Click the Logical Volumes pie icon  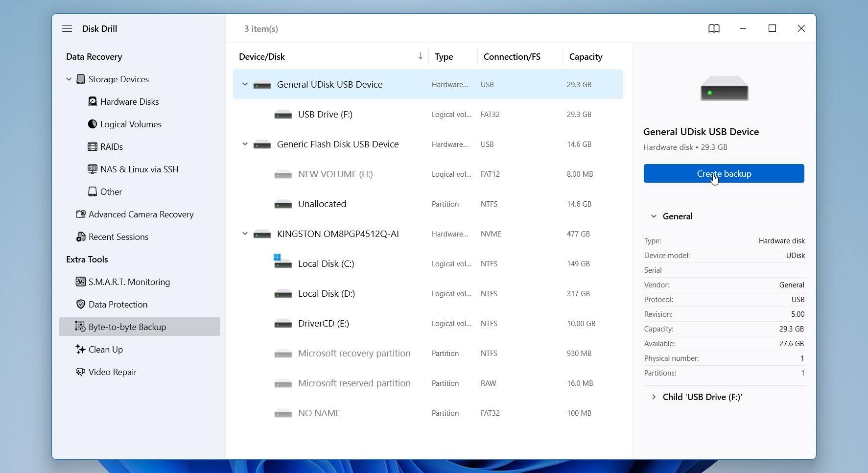click(92, 124)
